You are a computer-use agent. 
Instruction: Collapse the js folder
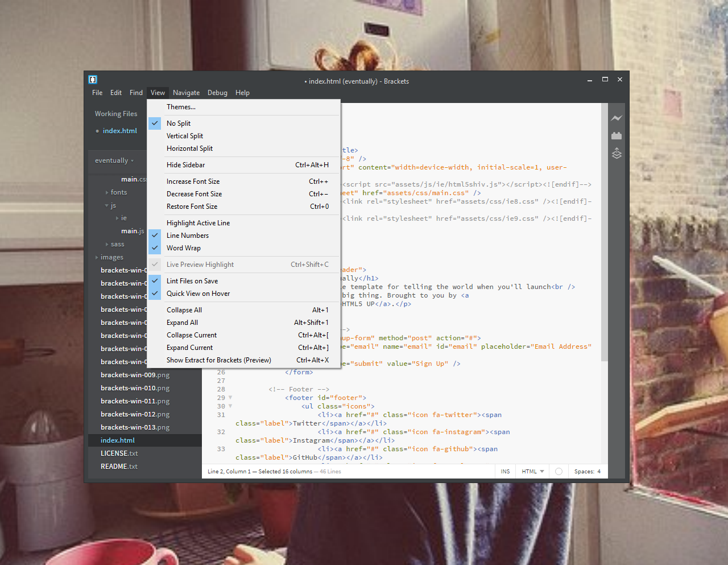[107, 206]
